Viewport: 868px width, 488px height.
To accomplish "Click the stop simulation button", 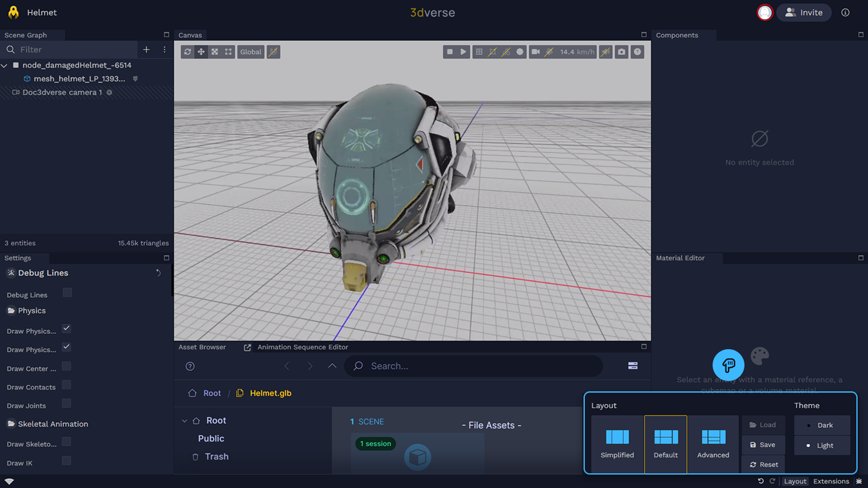I will click(450, 52).
